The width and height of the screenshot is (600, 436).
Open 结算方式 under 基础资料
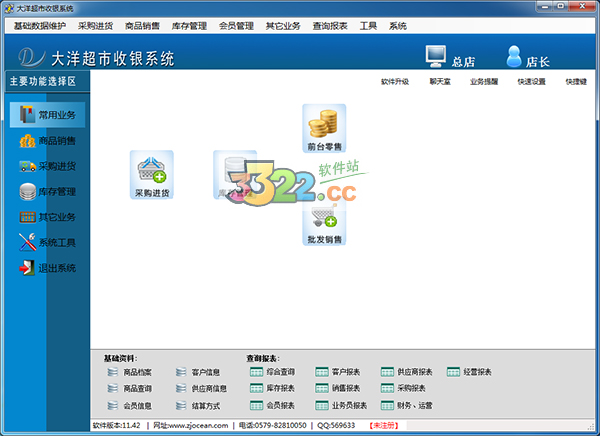(198, 406)
